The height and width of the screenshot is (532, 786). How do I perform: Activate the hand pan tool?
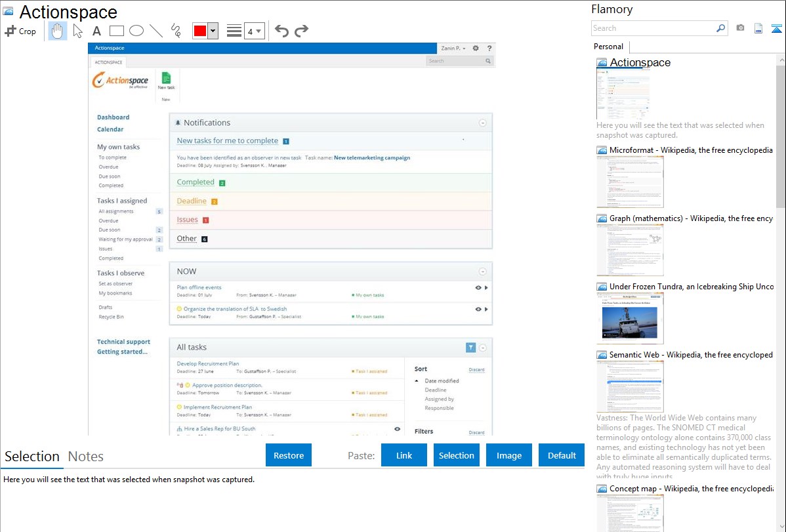58,31
